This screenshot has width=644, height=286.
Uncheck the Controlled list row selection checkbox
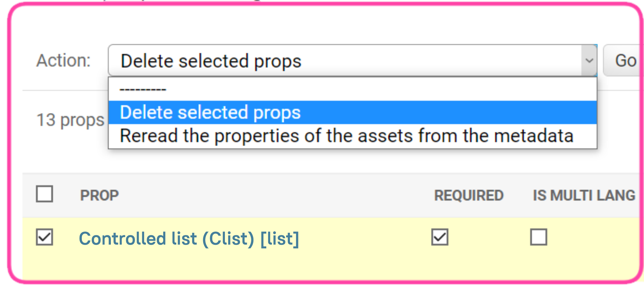coord(45,237)
